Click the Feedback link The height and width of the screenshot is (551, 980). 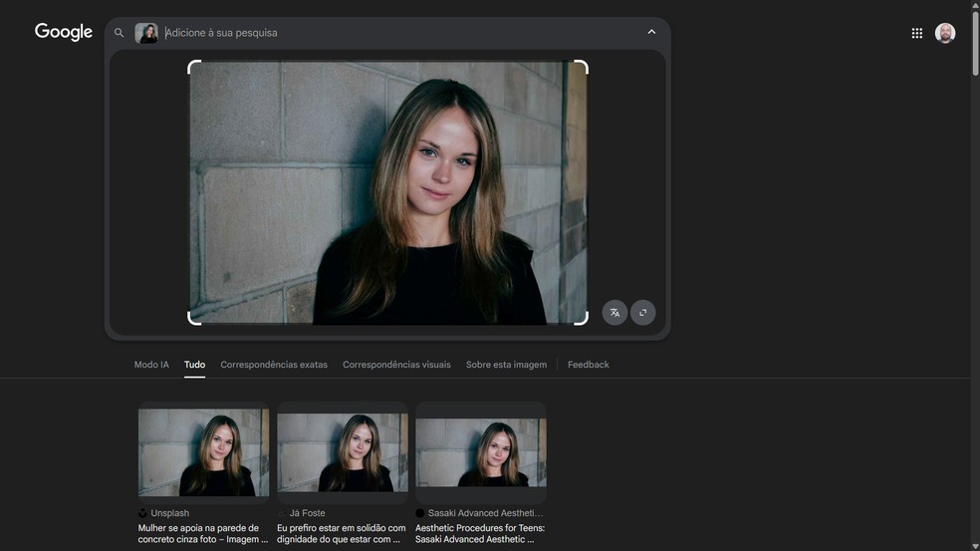[x=588, y=365]
